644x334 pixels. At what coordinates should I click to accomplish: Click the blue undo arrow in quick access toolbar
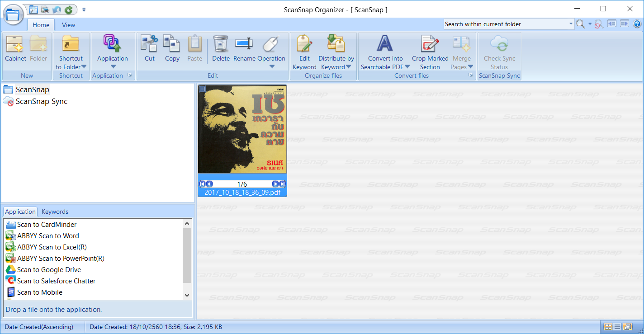pyautogui.click(x=57, y=9)
